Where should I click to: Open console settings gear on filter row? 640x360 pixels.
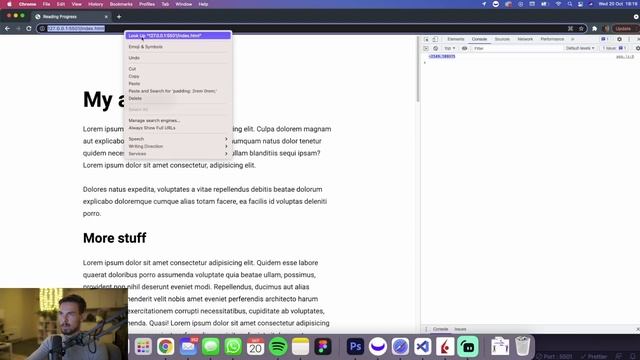(637, 48)
